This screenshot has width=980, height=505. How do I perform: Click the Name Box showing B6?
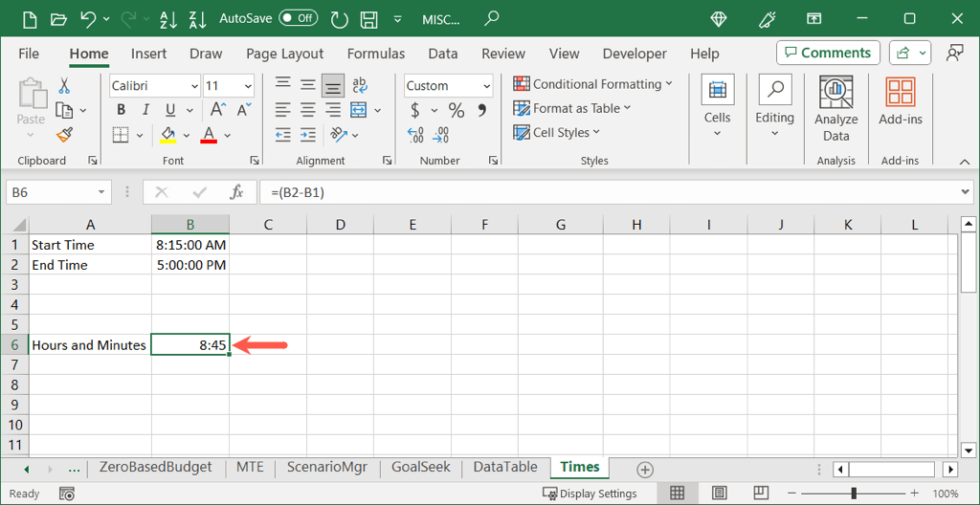58,192
